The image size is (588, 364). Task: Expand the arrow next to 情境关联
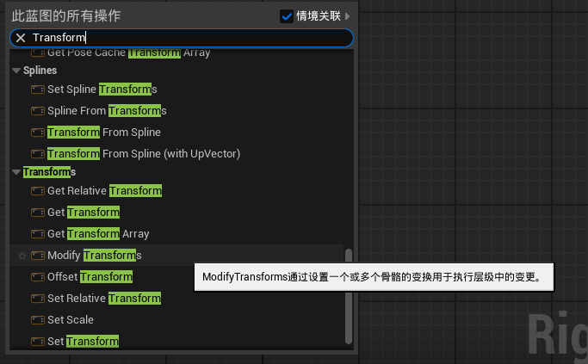tap(347, 16)
